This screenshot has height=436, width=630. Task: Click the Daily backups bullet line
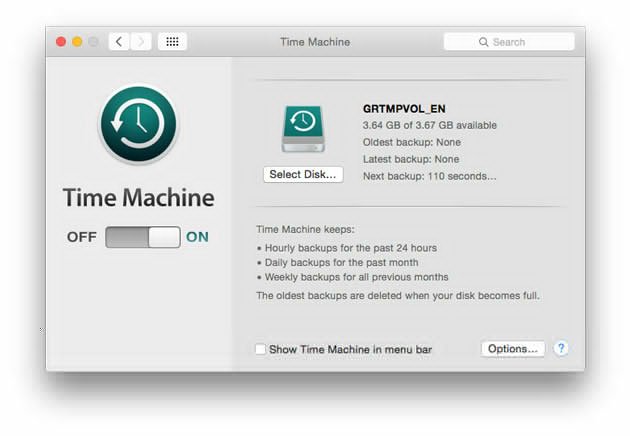[338, 262]
